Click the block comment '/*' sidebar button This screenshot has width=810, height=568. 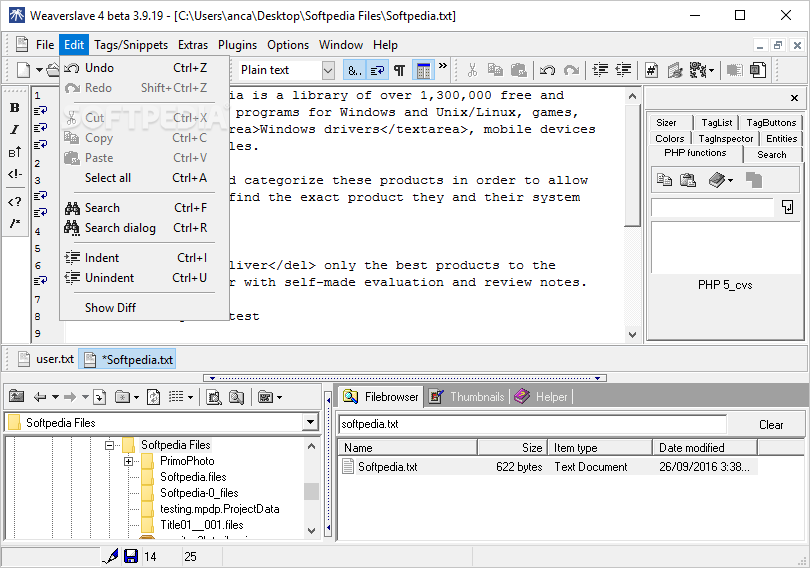tap(14, 223)
